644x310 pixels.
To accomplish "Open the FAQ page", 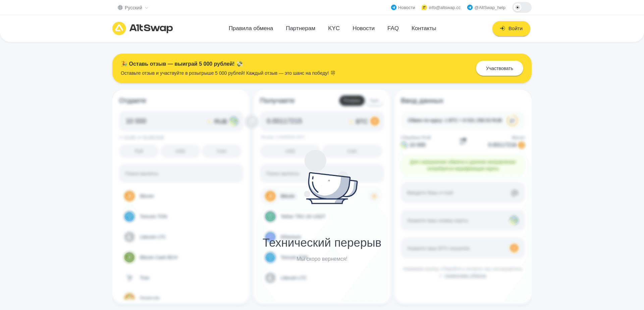I will 393,28.
